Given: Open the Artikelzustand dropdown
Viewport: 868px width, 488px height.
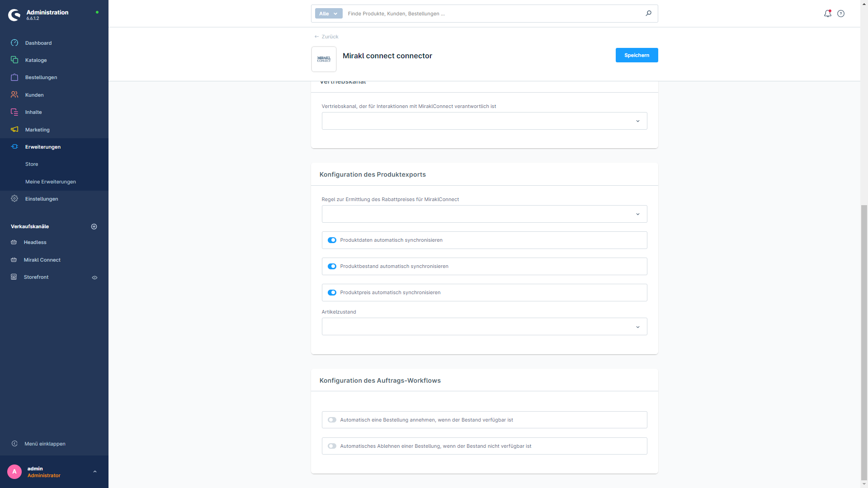Looking at the screenshot, I should pyautogui.click(x=484, y=327).
